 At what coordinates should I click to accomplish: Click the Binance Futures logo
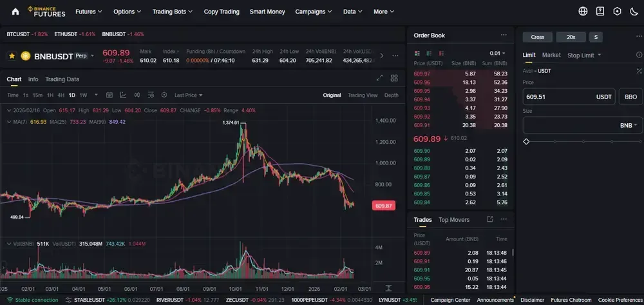[46, 12]
